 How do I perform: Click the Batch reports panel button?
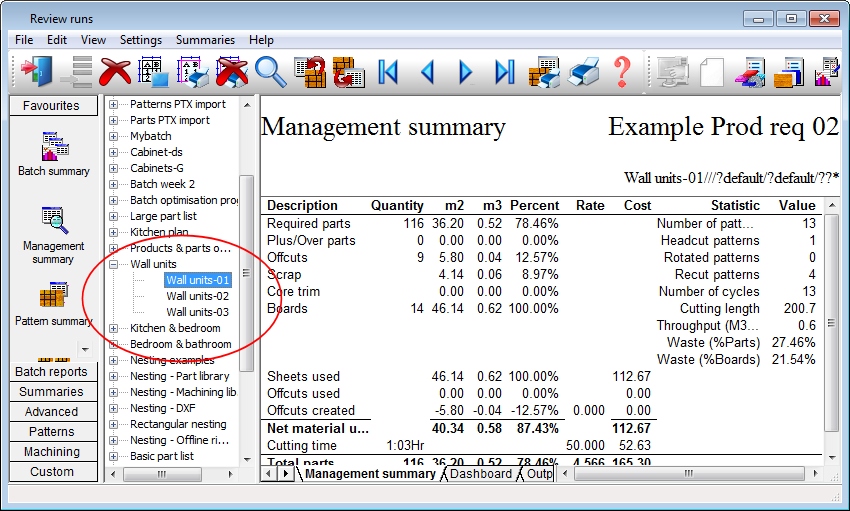[x=52, y=372]
